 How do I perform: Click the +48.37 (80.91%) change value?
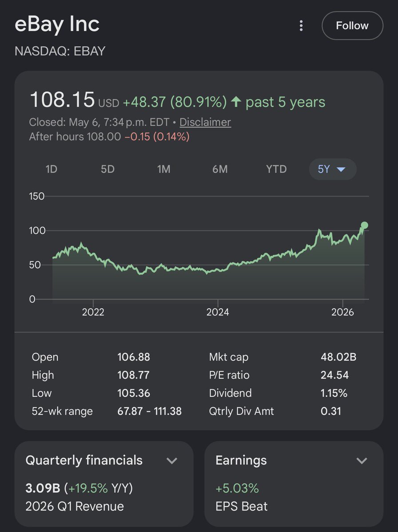point(175,102)
